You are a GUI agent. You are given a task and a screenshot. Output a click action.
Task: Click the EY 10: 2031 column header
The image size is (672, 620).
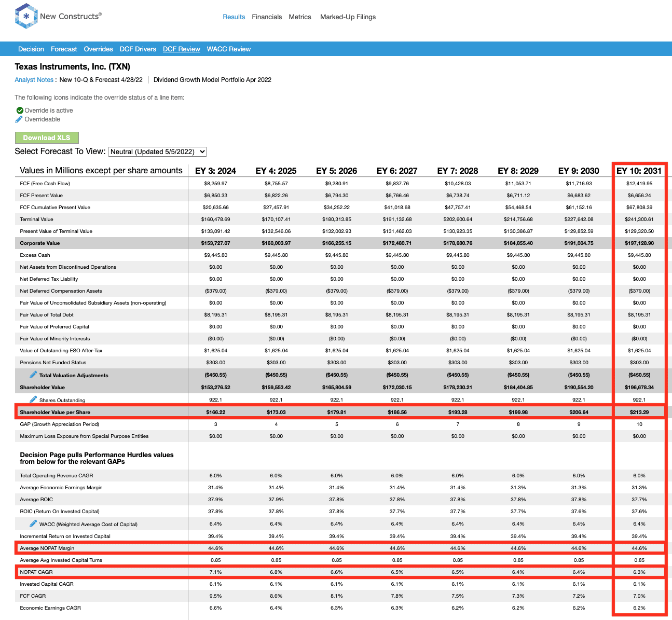point(639,171)
